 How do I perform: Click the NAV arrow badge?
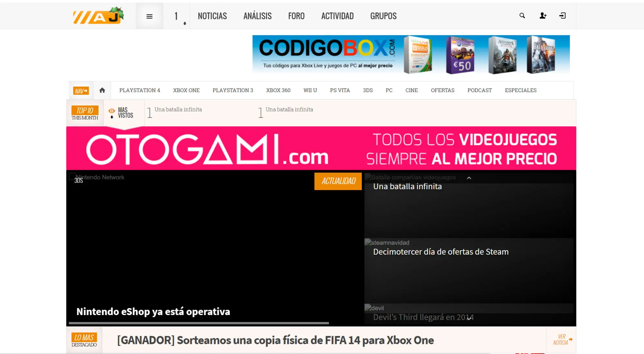81,91
